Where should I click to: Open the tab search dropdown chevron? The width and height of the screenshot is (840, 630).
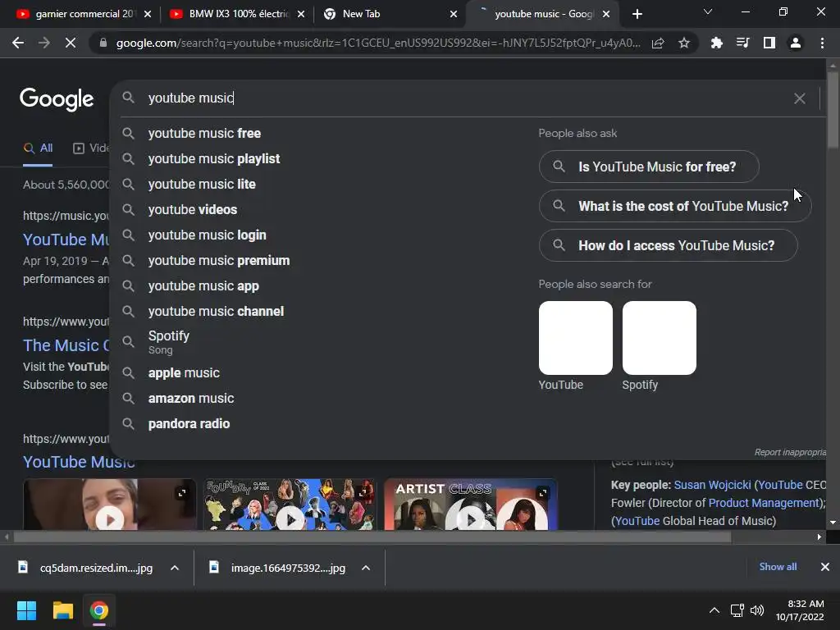point(708,11)
